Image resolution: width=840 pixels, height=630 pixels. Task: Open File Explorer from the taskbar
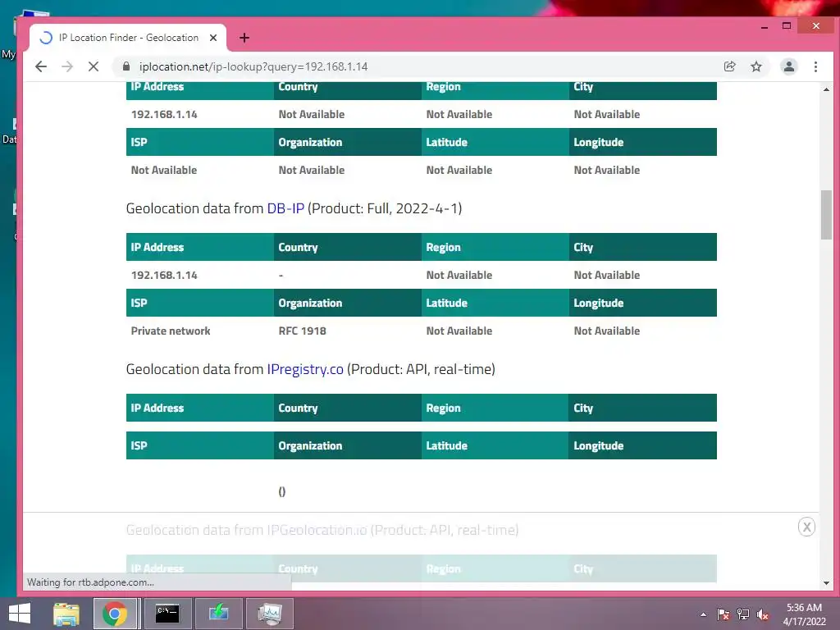pyautogui.click(x=66, y=614)
